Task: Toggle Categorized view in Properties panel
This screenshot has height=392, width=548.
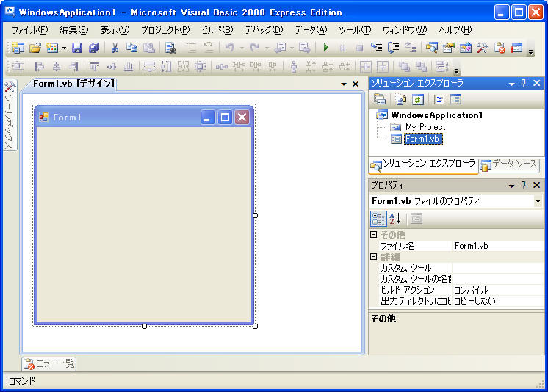Action: click(378, 219)
